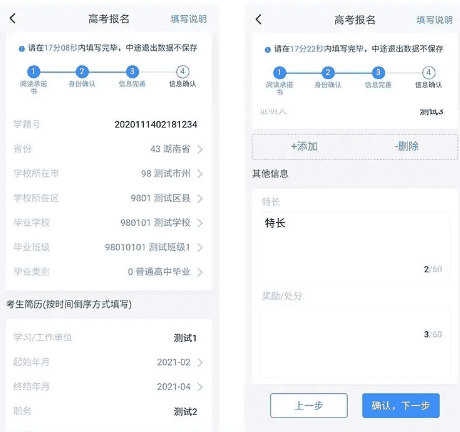
Task: Click the 考生简历 section heading
Action: tap(69, 304)
